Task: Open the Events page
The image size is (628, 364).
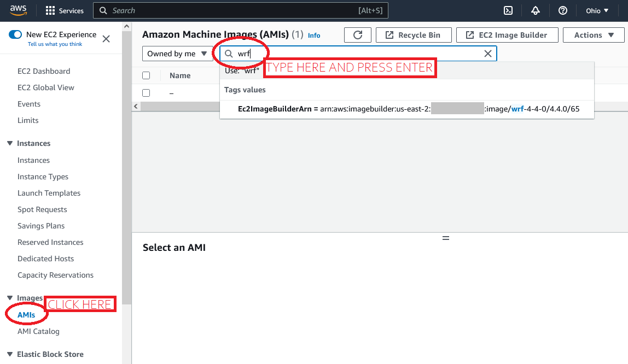Action: point(29,104)
